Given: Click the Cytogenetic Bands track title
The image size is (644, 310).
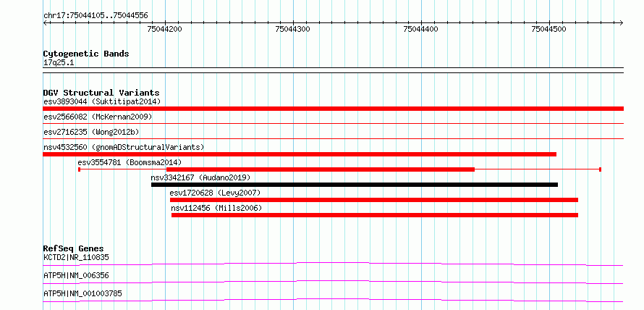Looking at the screenshot, I should click(x=86, y=54).
